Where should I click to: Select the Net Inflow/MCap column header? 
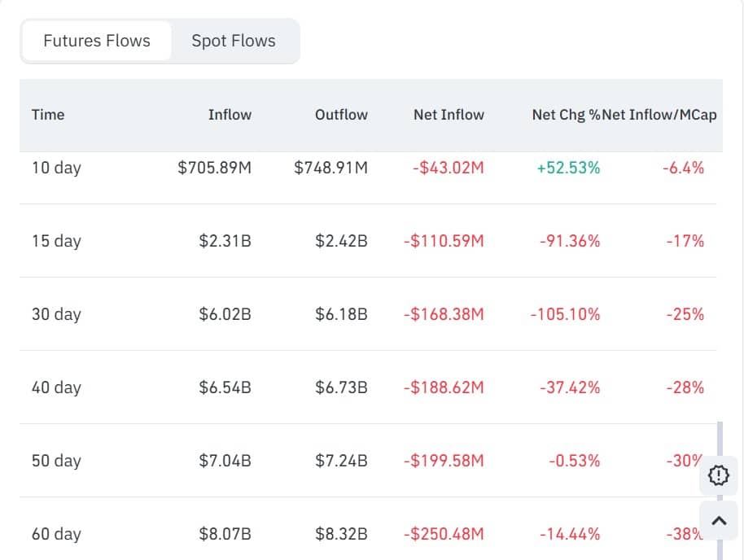click(x=661, y=115)
